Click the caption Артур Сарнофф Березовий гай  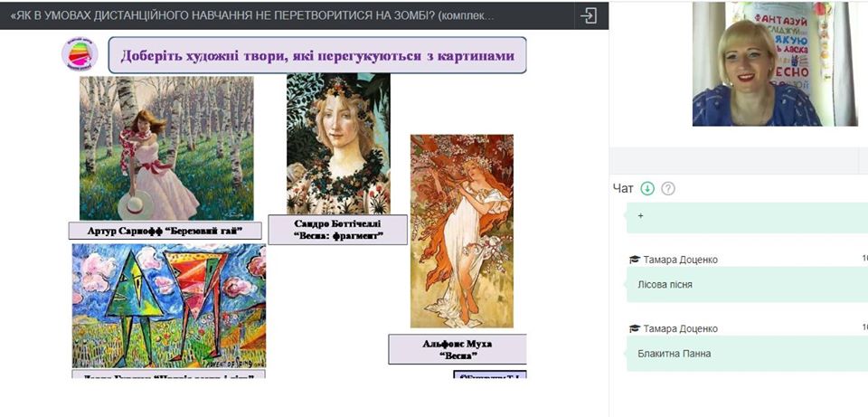pos(165,231)
